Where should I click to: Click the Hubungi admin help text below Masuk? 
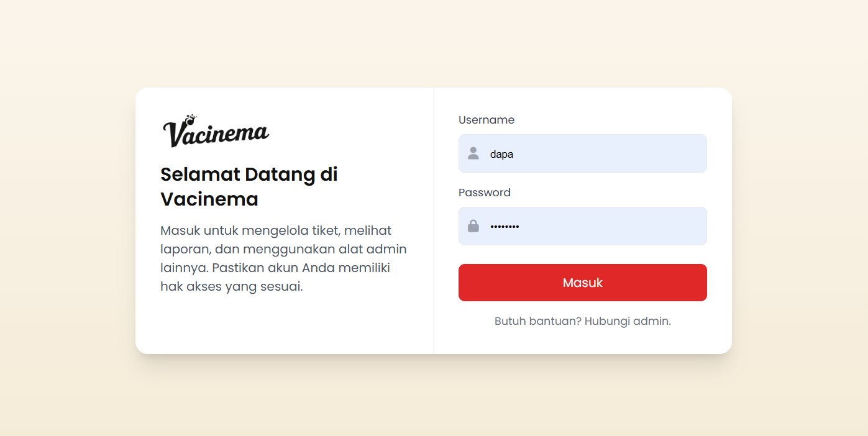(x=582, y=320)
